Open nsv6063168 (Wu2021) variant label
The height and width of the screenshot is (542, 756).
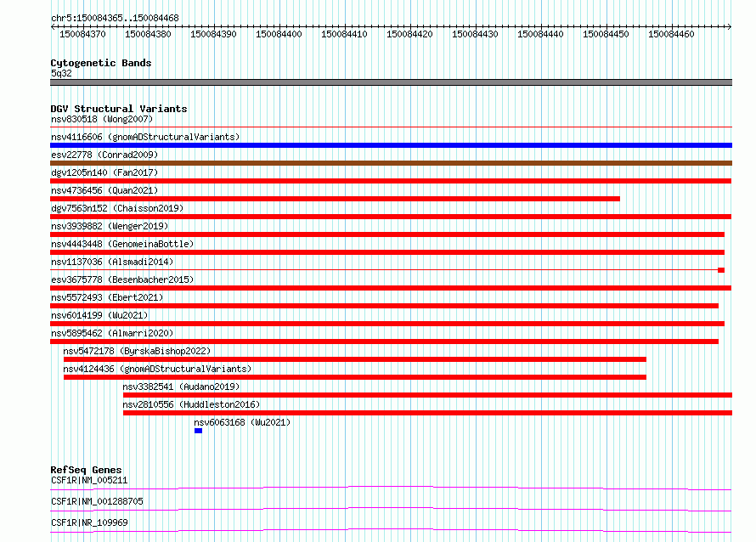[x=242, y=422]
